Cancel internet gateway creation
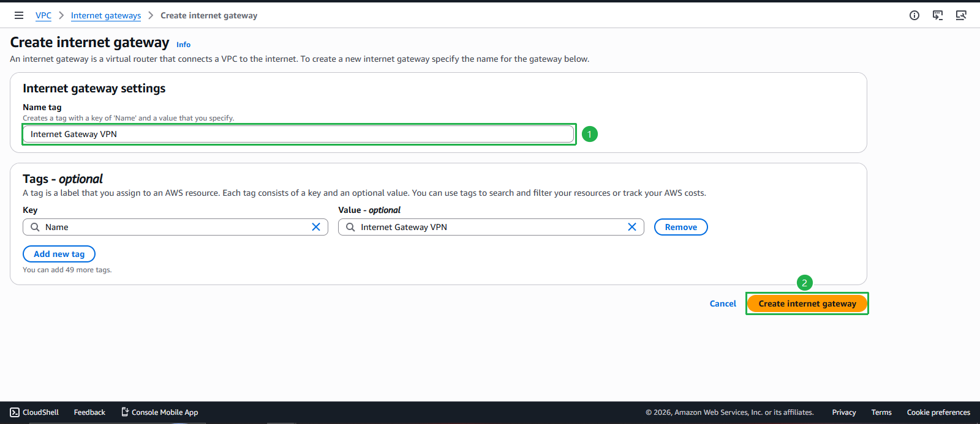The image size is (980, 424). click(723, 303)
